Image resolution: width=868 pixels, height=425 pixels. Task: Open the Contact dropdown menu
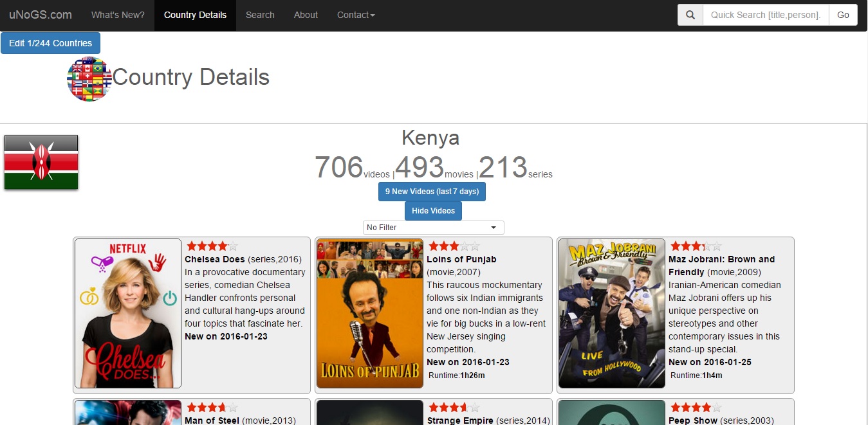coord(356,15)
